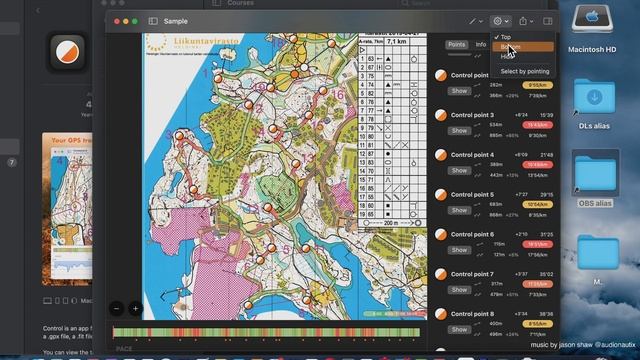
Task: Select the Control point 6 title
Action: click(472, 234)
